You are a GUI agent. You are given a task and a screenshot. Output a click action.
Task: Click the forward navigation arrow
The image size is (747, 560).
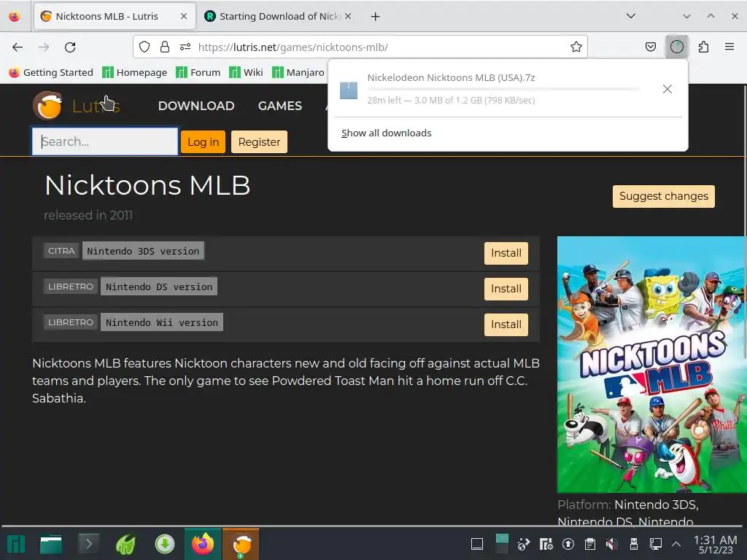click(44, 47)
